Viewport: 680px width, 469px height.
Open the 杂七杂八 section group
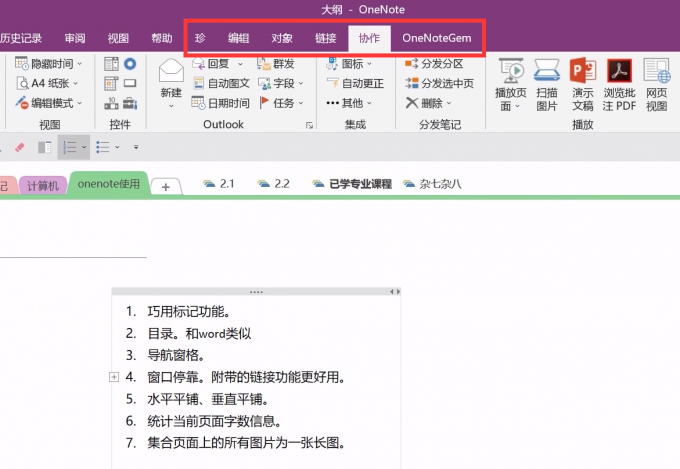coord(432,184)
